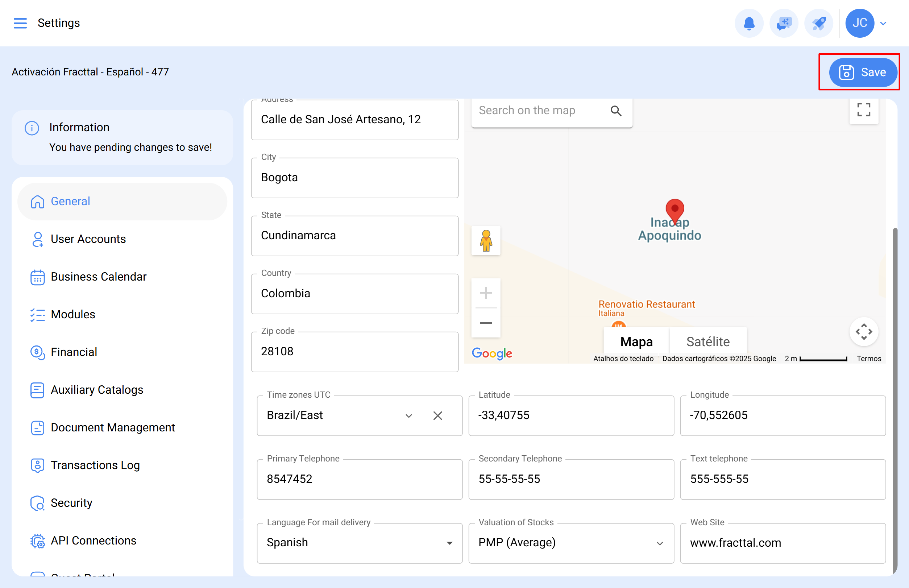Open the Transactions Log section
The image size is (909, 588).
pos(95,465)
